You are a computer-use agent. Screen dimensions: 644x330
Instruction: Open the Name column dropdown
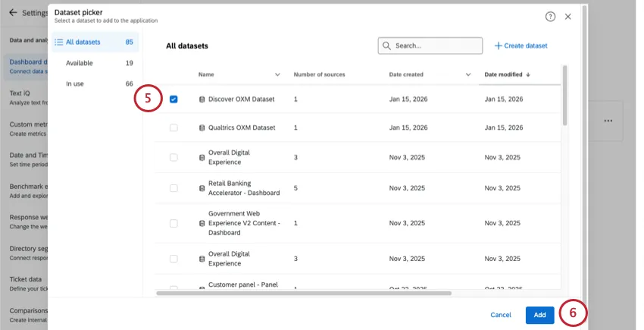pyautogui.click(x=277, y=75)
